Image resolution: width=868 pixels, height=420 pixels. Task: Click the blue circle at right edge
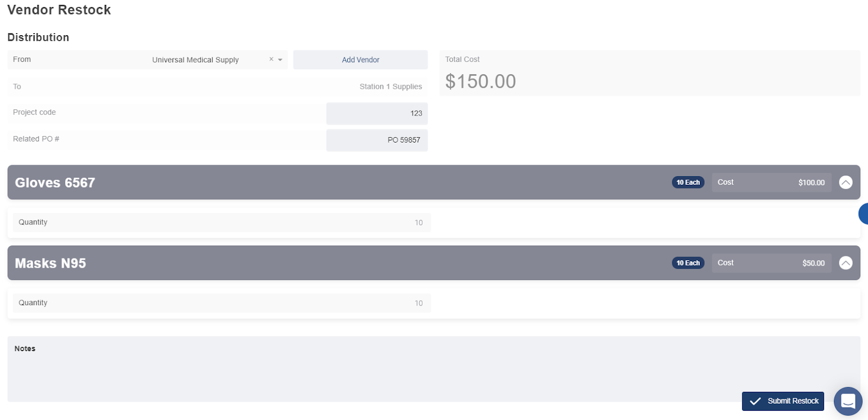(864, 214)
